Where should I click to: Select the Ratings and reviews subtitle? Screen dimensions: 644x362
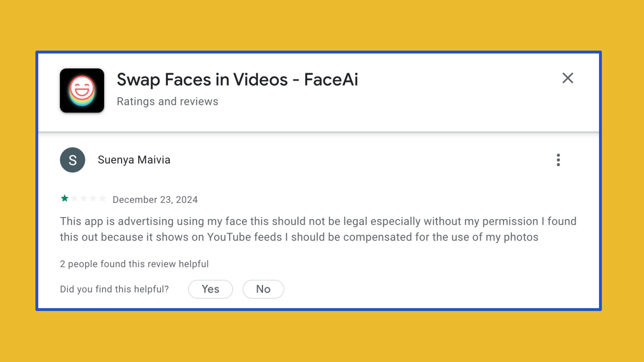(167, 101)
